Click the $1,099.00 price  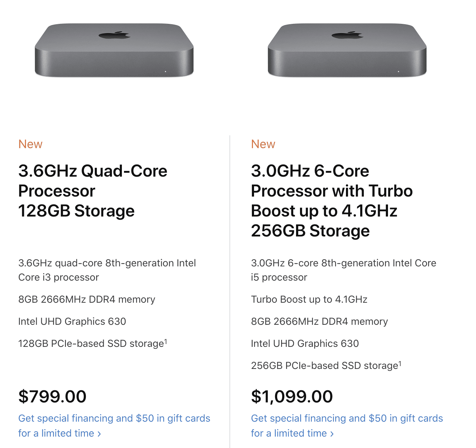click(x=292, y=396)
